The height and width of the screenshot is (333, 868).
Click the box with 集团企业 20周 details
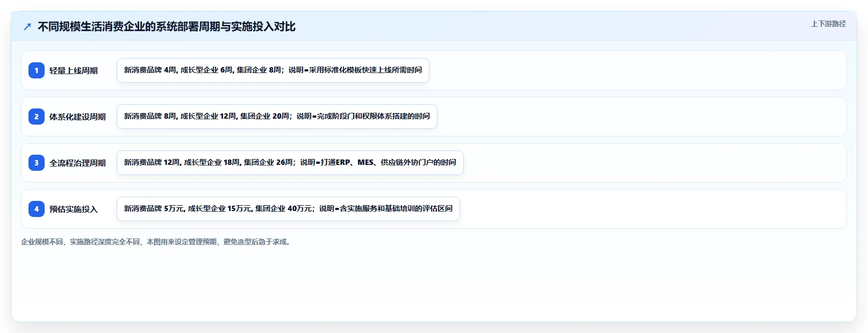[277, 117]
